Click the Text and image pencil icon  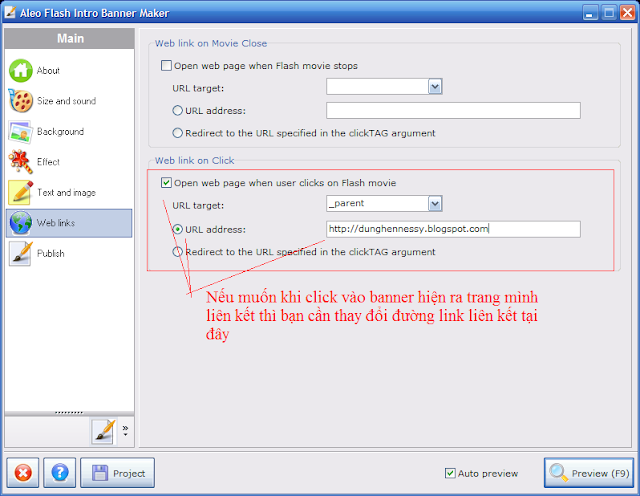(20, 192)
